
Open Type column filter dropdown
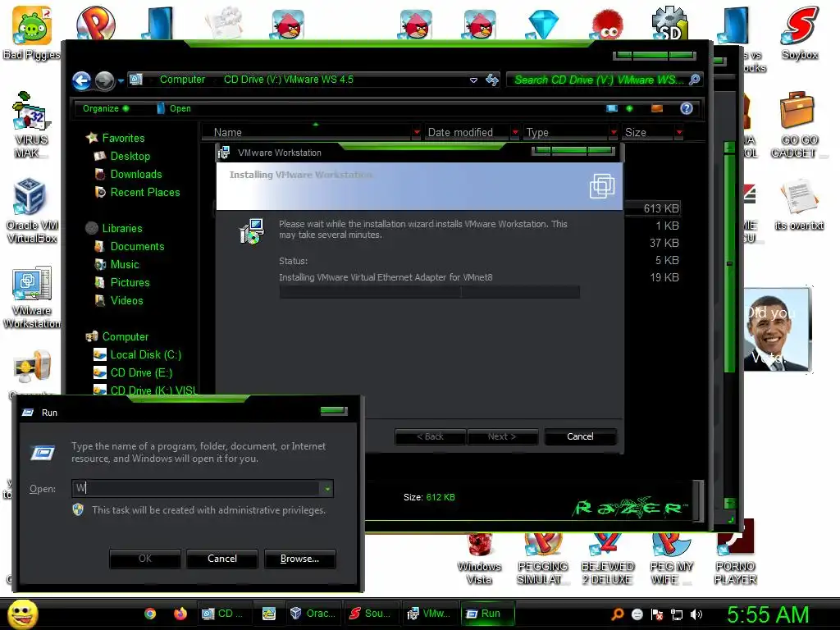614,132
